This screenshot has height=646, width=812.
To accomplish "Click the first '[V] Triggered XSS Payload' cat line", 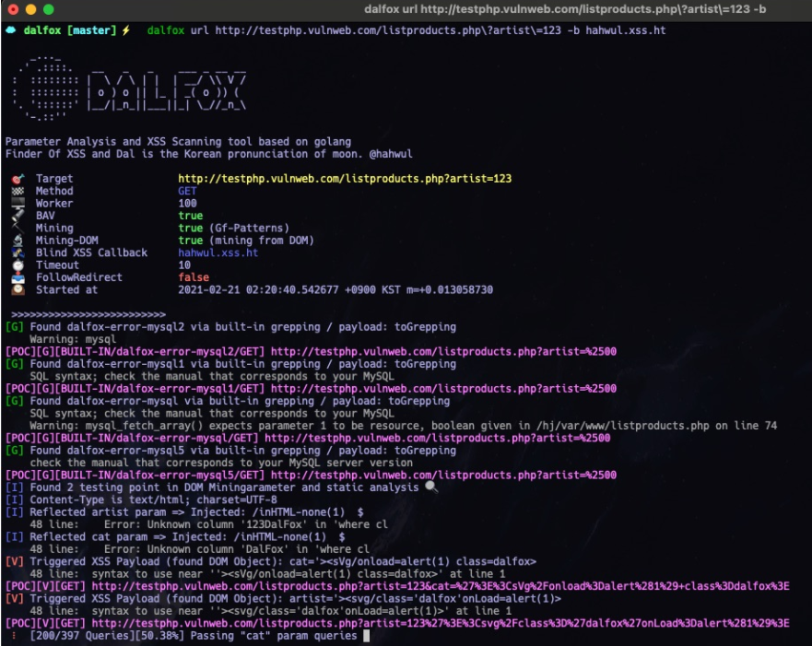I will coord(270,561).
